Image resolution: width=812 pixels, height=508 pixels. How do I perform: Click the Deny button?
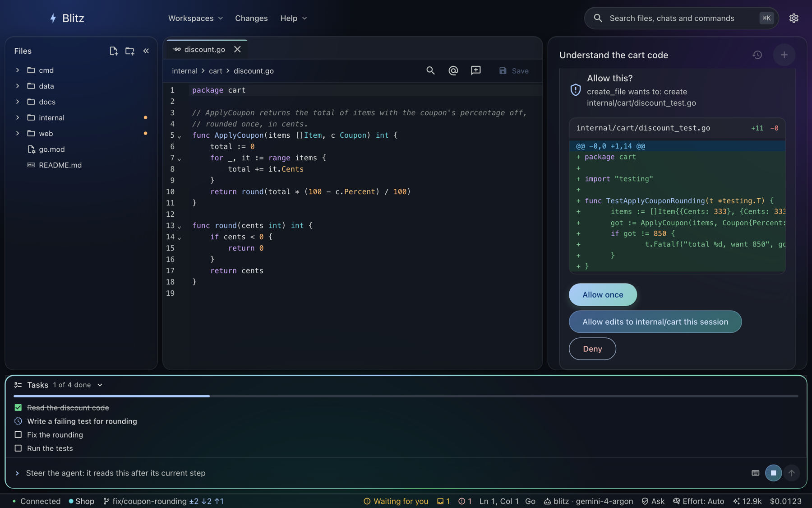(x=592, y=349)
